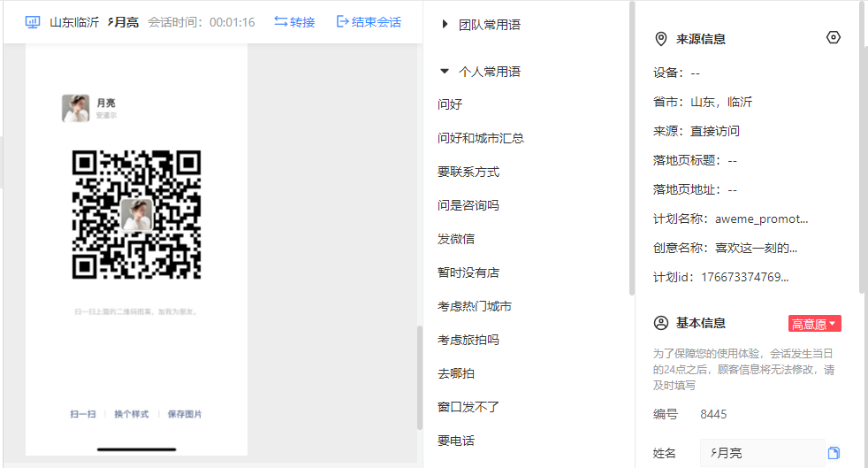Select the 问好 quick phrase
The image size is (868, 468).
[450, 104]
